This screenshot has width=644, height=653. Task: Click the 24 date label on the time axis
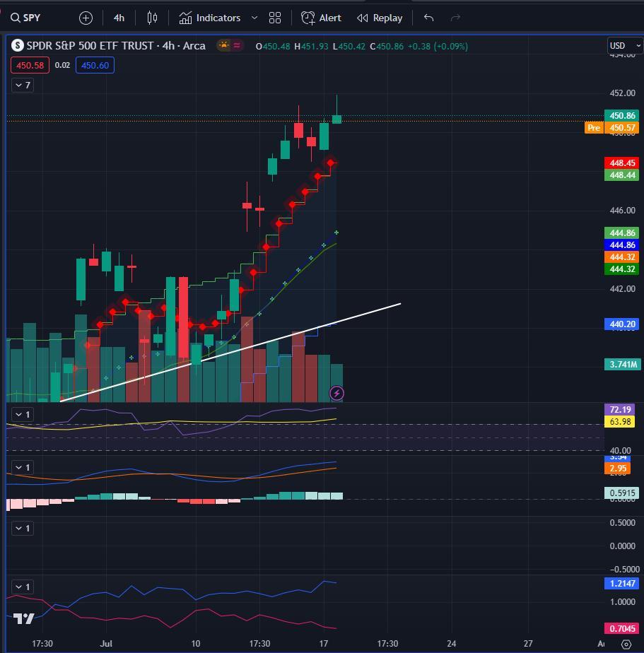coord(452,643)
